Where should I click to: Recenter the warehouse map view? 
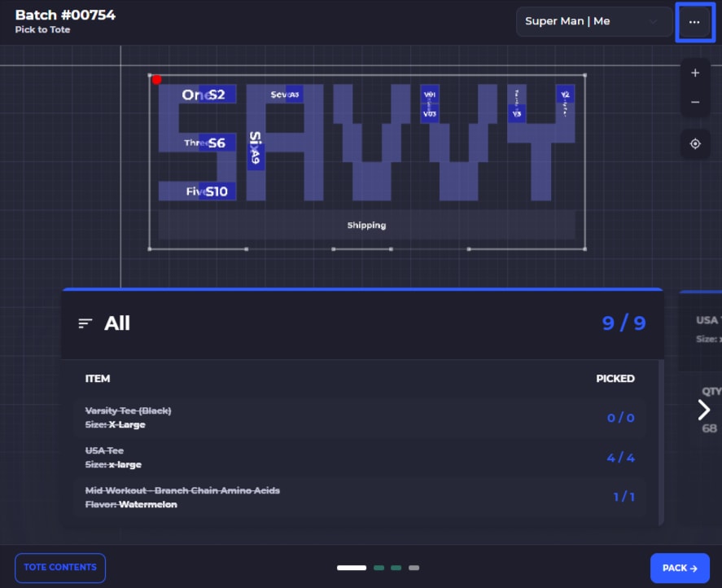pyautogui.click(x=695, y=144)
